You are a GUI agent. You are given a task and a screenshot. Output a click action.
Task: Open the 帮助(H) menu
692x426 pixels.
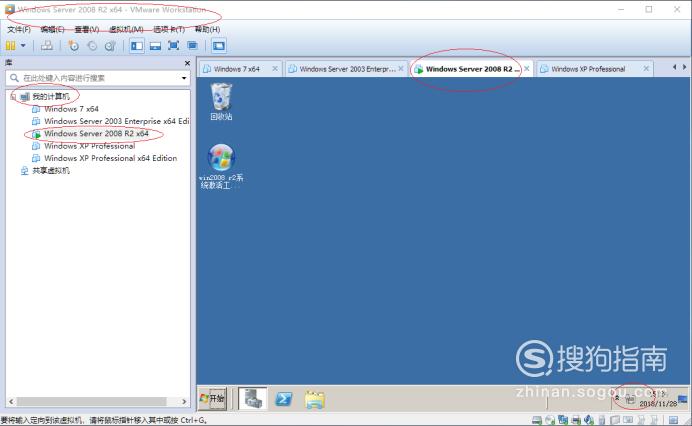point(207,30)
